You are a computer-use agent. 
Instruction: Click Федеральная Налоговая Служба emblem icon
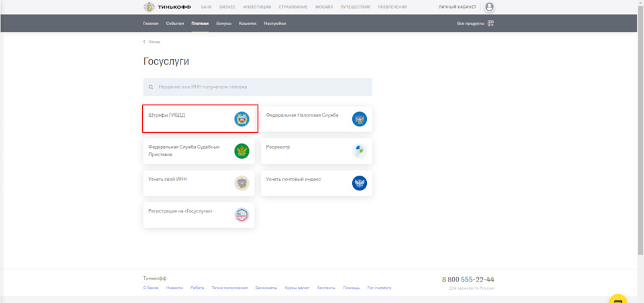tap(360, 119)
